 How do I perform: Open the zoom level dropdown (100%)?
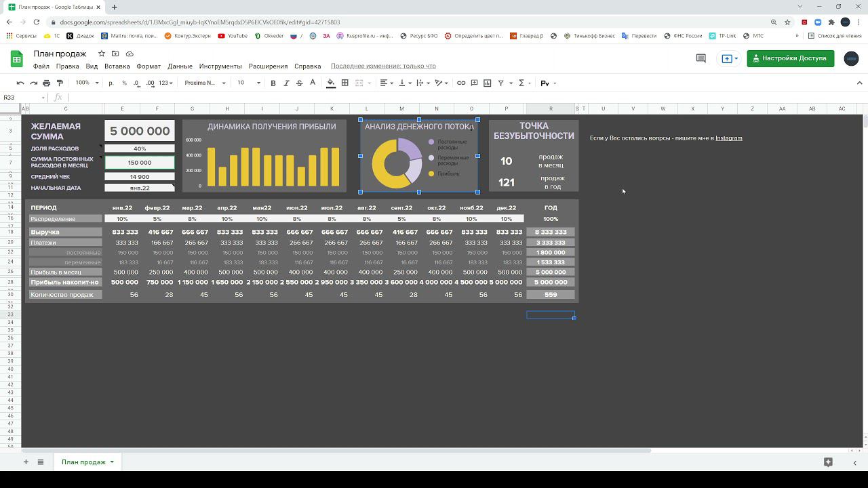point(87,83)
